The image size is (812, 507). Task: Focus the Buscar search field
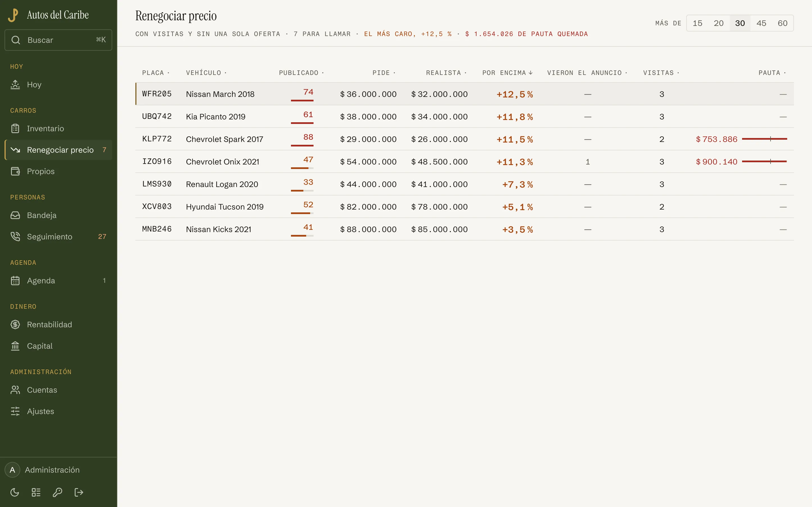58,40
